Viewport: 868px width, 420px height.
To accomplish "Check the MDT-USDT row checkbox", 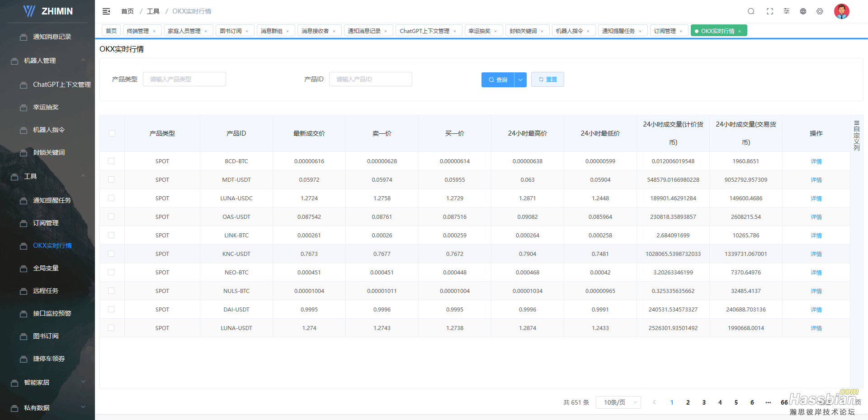I will coord(111,179).
